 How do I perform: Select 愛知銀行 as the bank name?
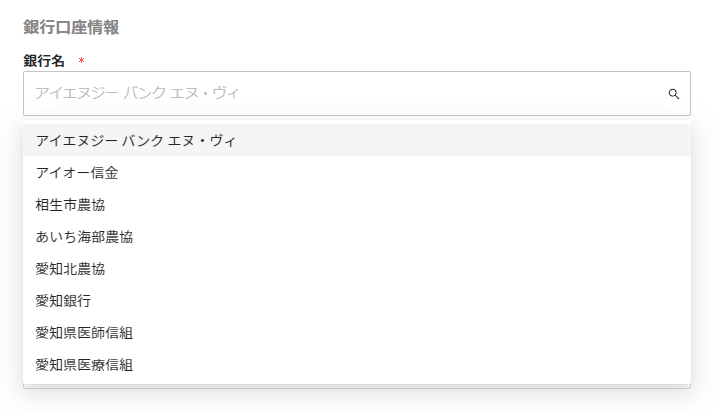point(63,301)
